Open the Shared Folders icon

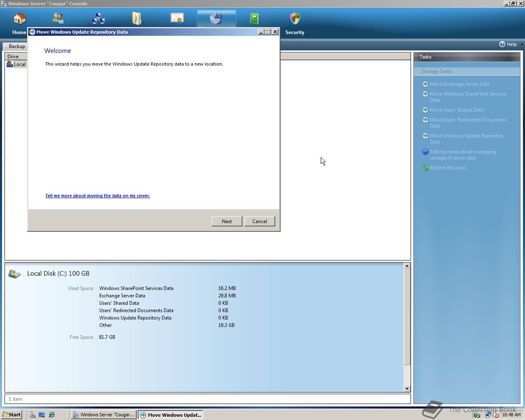137,18
